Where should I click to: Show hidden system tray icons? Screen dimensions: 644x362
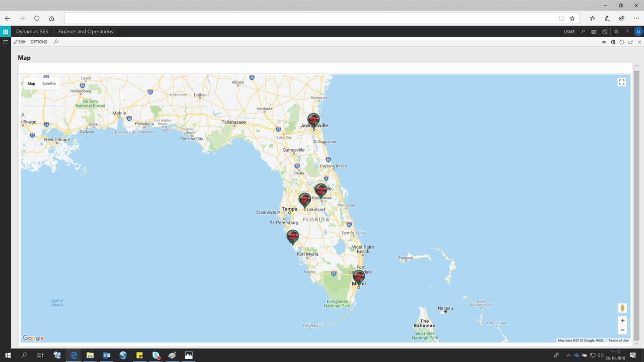[x=569, y=355]
